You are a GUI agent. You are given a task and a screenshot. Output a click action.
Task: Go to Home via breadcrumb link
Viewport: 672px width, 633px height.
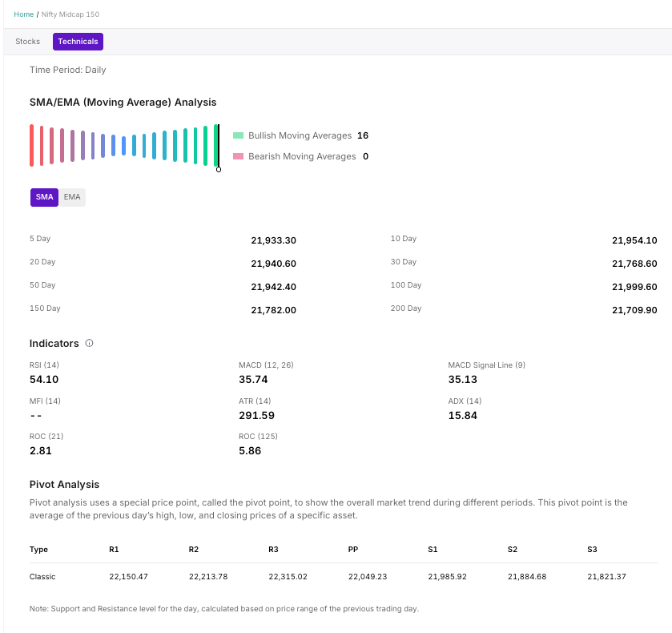[24, 14]
